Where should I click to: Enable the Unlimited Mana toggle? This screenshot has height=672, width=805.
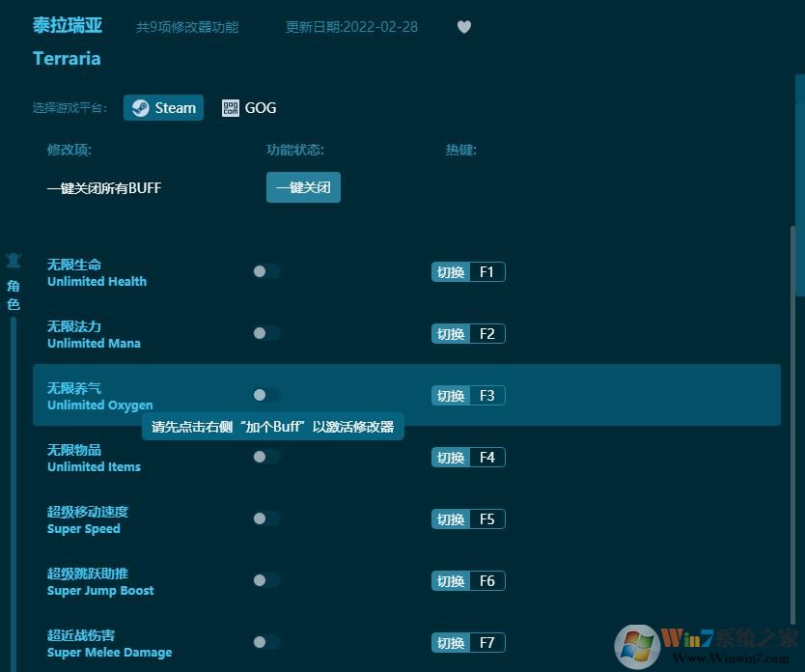(265, 333)
